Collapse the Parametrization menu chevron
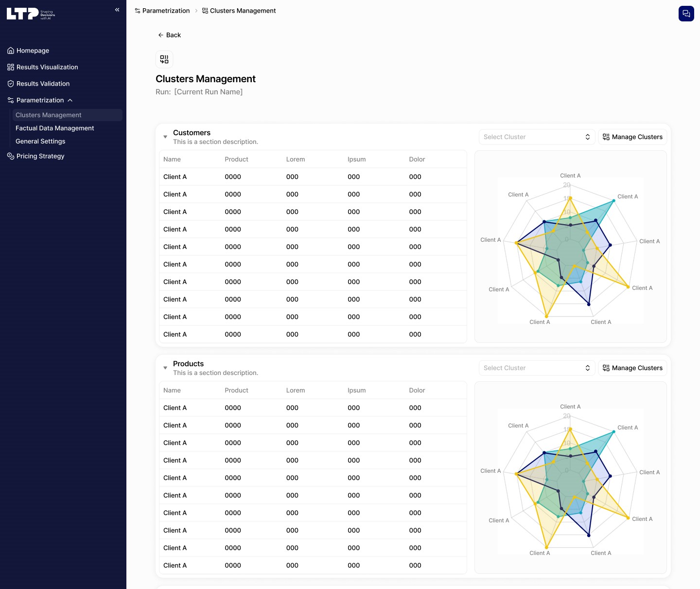The width and height of the screenshot is (700, 589). coord(70,100)
